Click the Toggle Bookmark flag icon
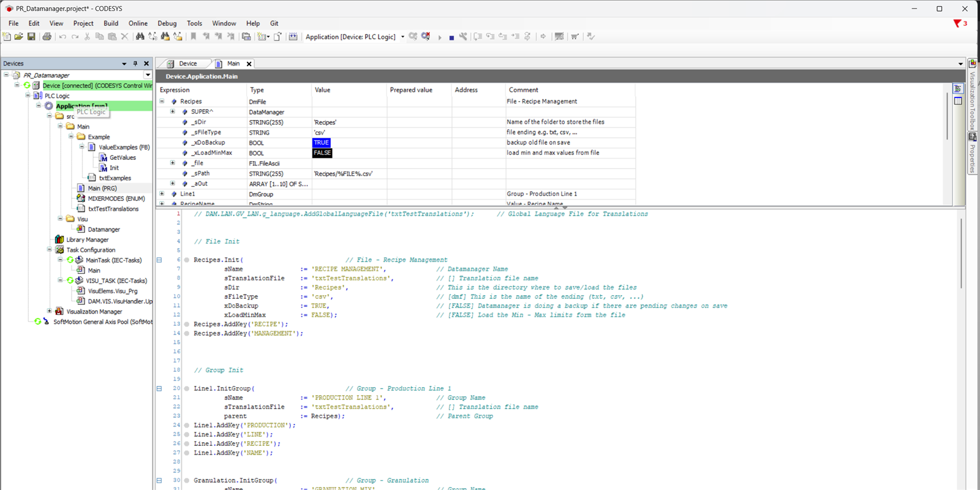This screenshot has width=980, height=490. 194,37
